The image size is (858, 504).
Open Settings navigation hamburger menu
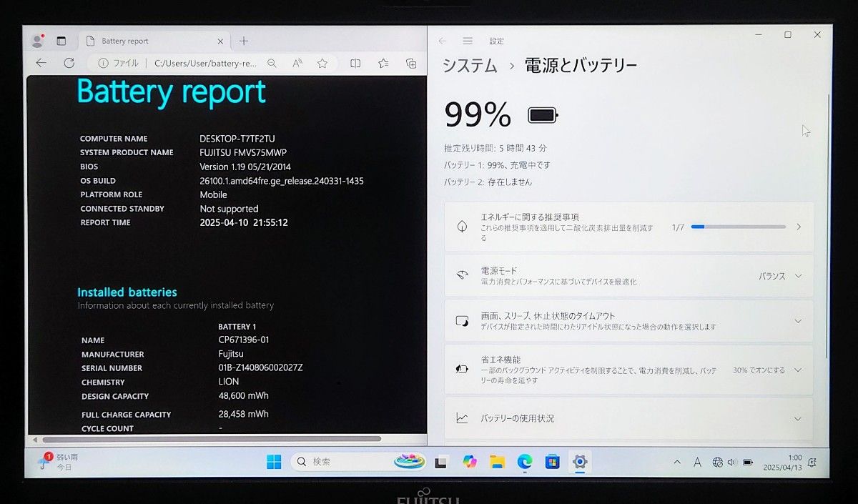(x=468, y=41)
